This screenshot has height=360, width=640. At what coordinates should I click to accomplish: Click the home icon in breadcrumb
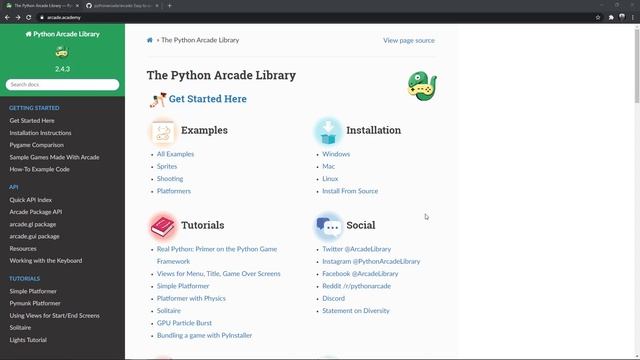coord(150,40)
